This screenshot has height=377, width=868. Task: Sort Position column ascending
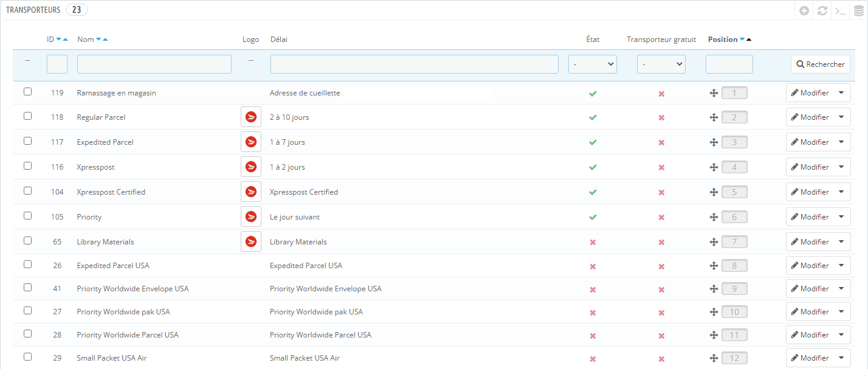tap(749, 40)
